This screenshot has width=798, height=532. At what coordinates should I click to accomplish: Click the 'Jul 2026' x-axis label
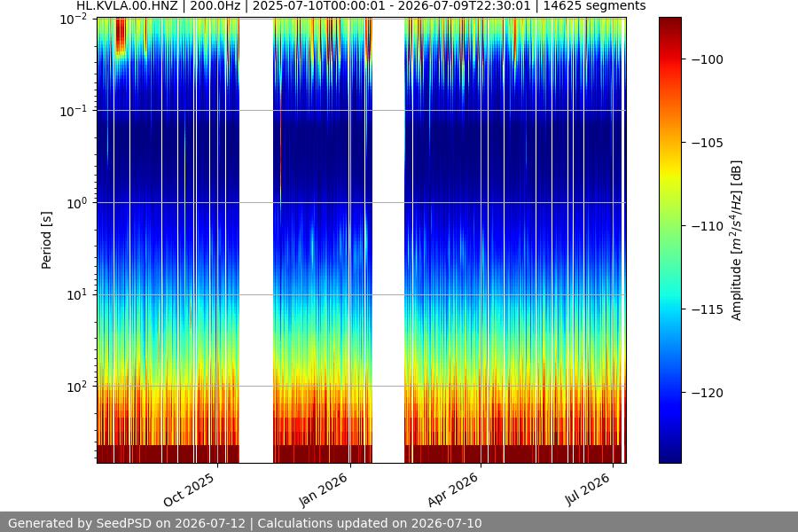click(587, 489)
